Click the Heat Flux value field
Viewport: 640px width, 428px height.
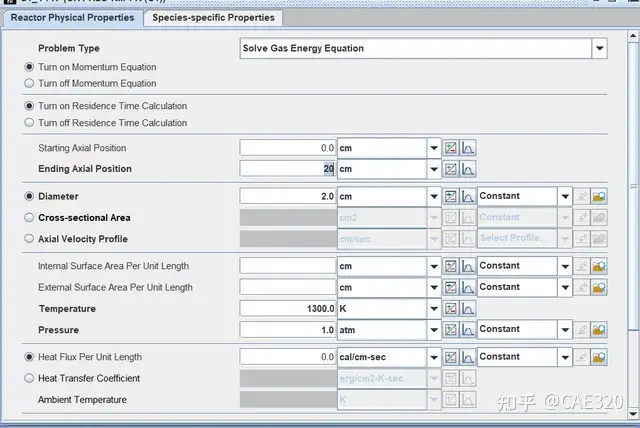pyautogui.click(x=288, y=357)
